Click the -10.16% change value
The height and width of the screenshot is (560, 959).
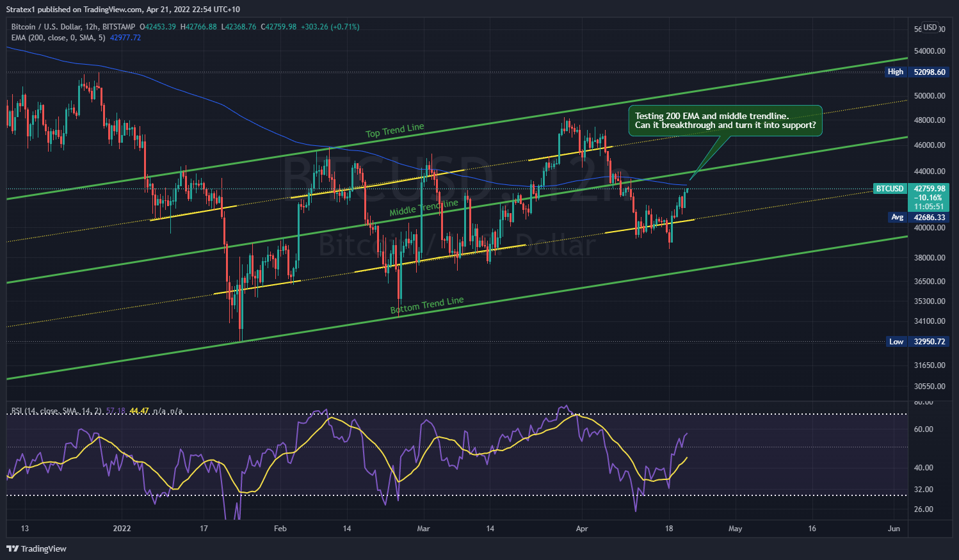coord(928,198)
